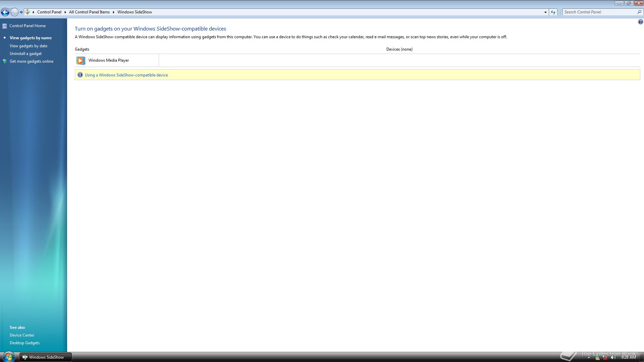This screenshot has width=644, height=362.
Task: Click All Control Panel Items breadcrumb
Action: (x=89, y=12)
